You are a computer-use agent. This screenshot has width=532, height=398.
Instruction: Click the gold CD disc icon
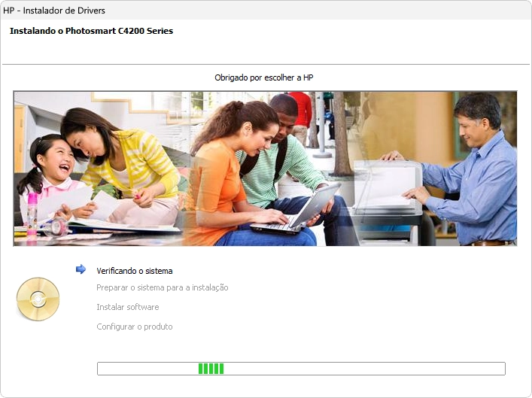[38, 299]
